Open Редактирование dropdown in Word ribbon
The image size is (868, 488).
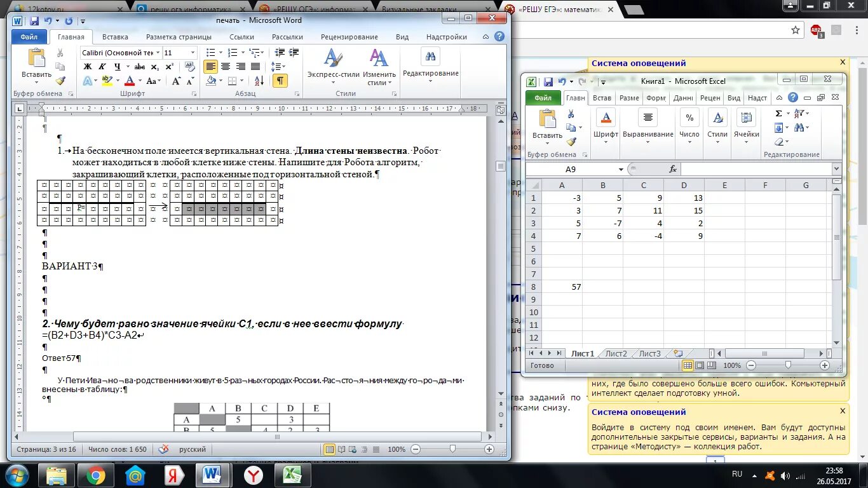(x=431, y=64)
